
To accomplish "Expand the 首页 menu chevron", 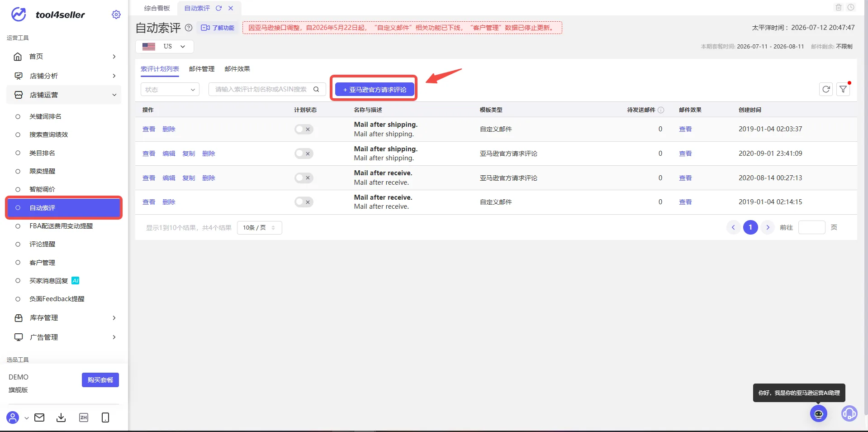I will tap(114, 57).
